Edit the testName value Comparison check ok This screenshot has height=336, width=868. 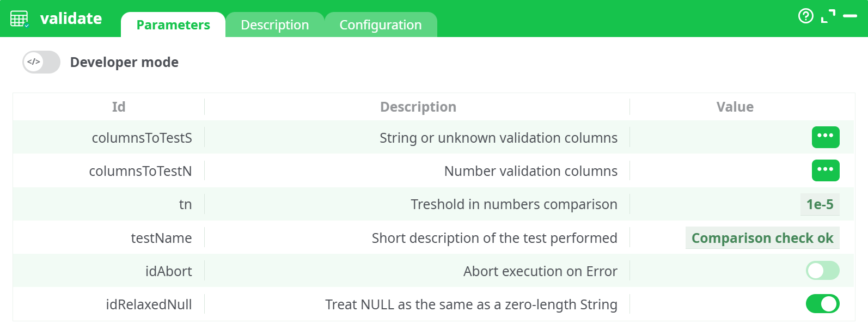[762, 238]
